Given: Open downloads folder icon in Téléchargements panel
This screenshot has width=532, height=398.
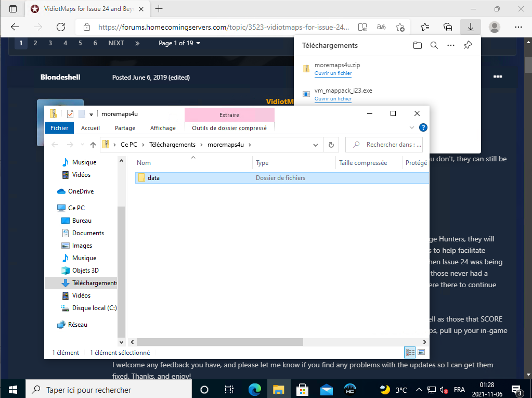Looking at the screenshot, I should 417,45.
